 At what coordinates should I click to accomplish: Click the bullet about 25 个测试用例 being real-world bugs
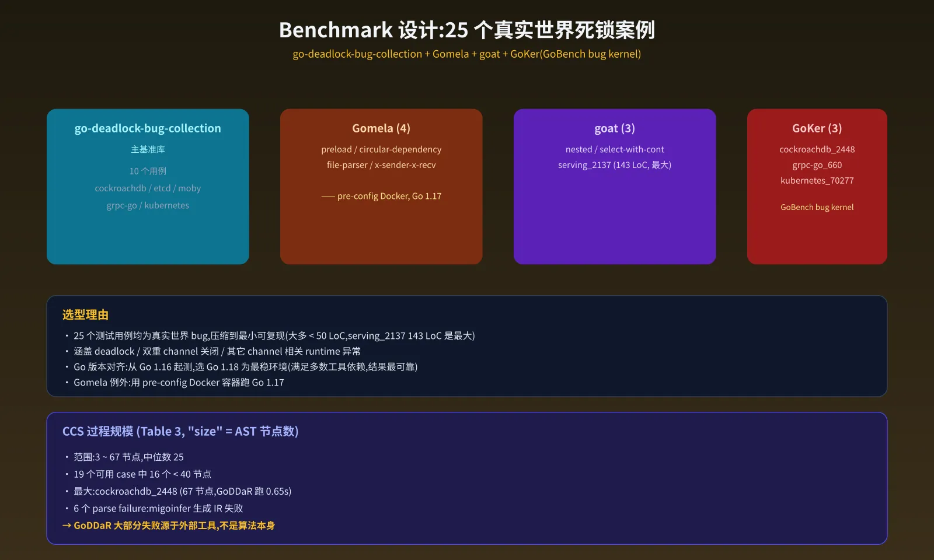270,336
